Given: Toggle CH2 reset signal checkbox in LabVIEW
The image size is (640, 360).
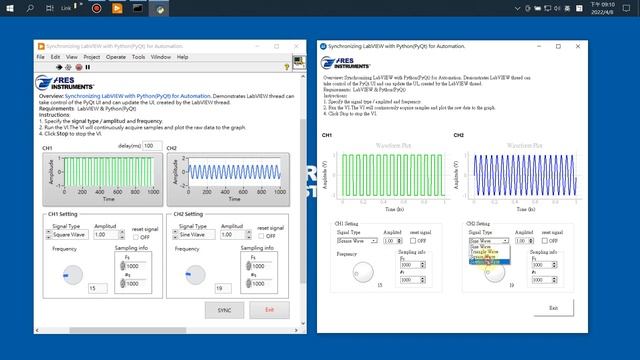Looking at the screenshot, I should tap(261, 236).
